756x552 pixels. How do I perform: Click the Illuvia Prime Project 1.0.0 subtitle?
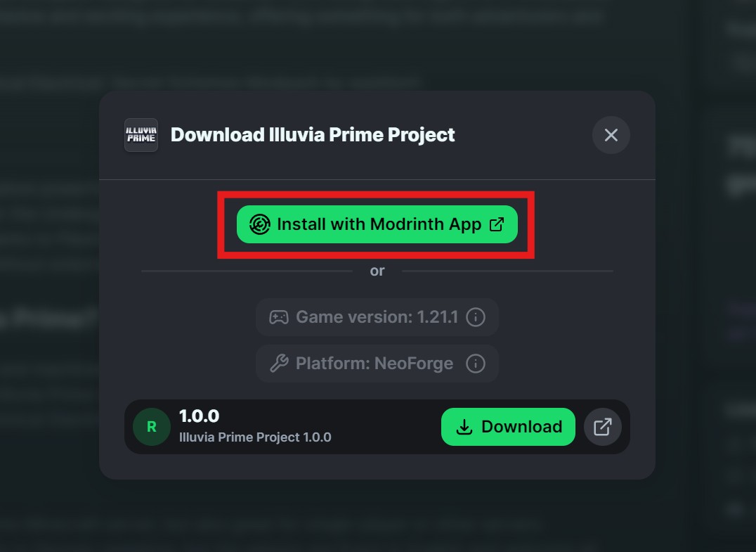tap(255, 437)
